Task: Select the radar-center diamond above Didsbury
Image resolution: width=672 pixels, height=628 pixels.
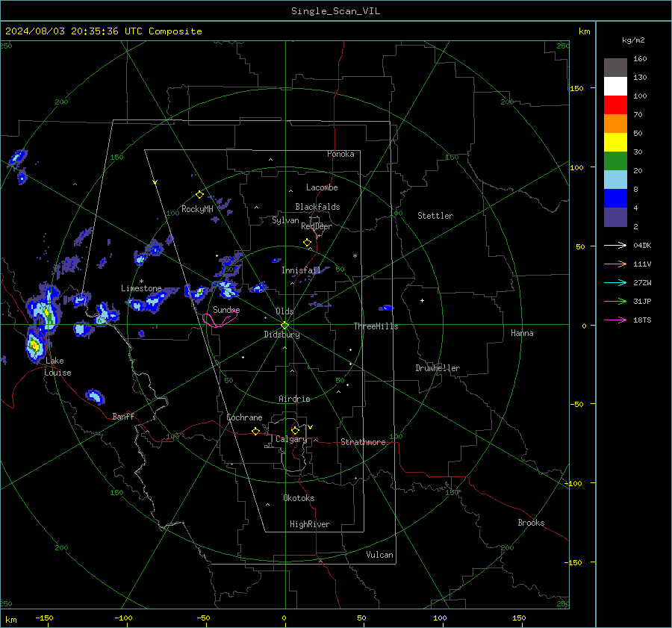Action: pos(285,325)
